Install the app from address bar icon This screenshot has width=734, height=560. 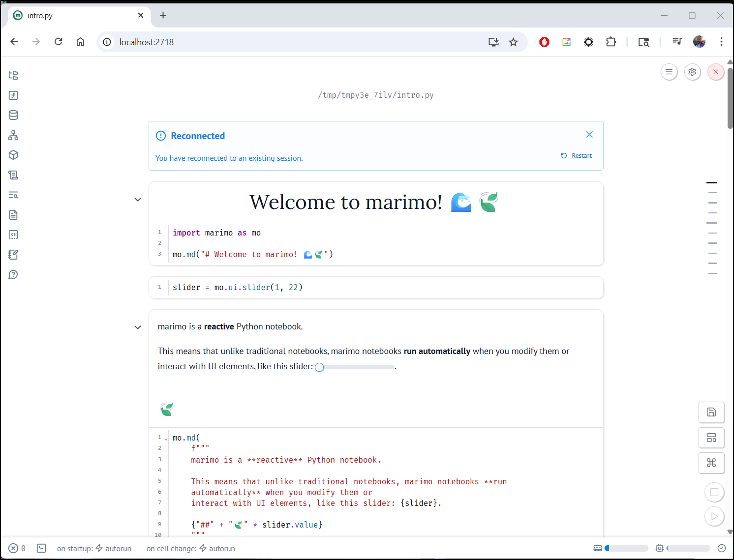click(493, 42)
